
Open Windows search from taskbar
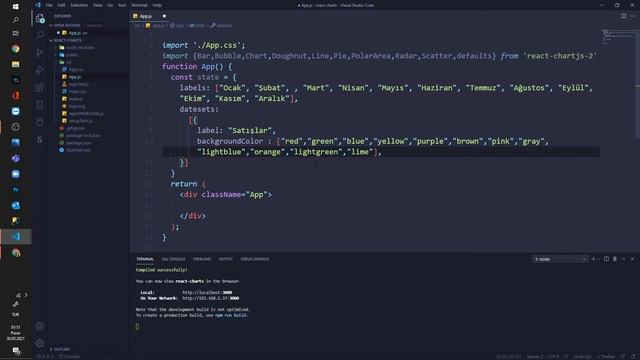[x=16, y=20]
